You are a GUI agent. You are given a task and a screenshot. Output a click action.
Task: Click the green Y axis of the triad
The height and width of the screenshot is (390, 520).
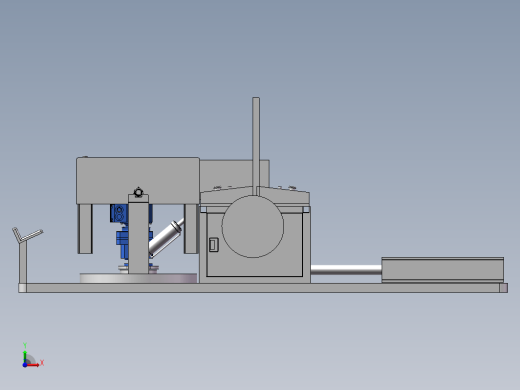[25, 356]
